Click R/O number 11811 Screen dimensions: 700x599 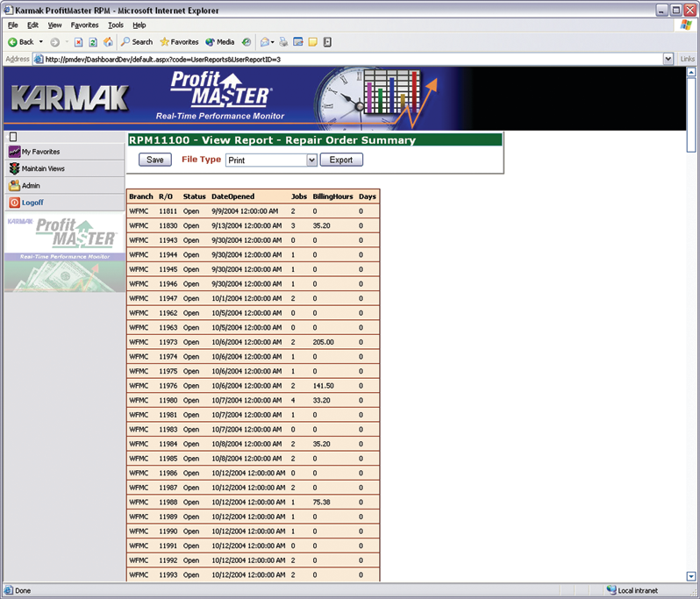click(x=168, y=211)
